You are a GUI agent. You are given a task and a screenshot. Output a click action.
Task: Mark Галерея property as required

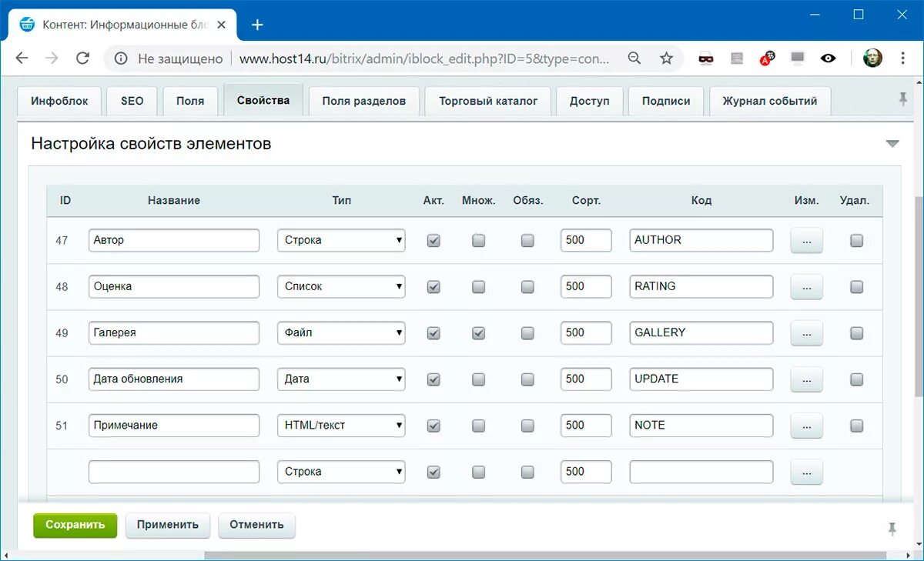pyautogui.click(x=527, y=333)
